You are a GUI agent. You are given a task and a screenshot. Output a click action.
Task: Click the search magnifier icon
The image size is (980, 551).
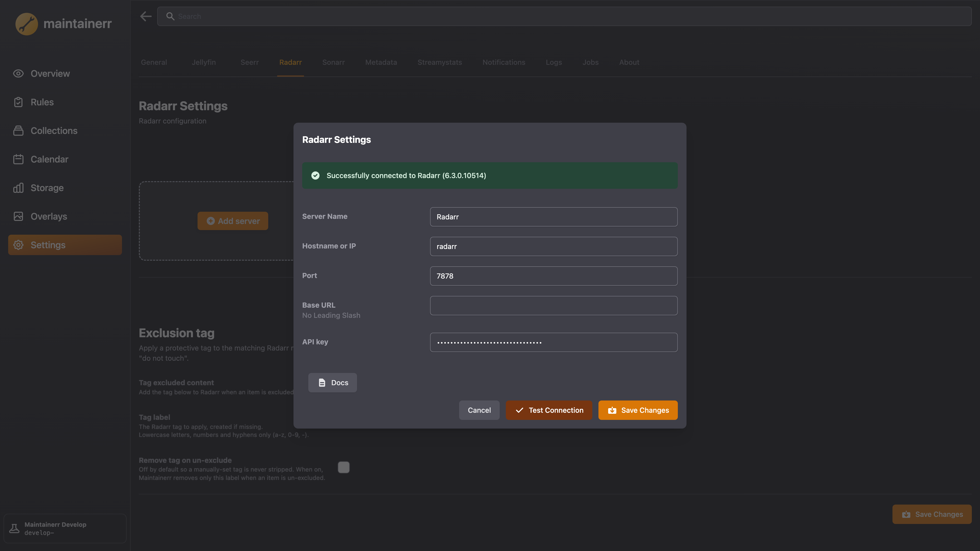pyautogui.click(x=170, y=16)
